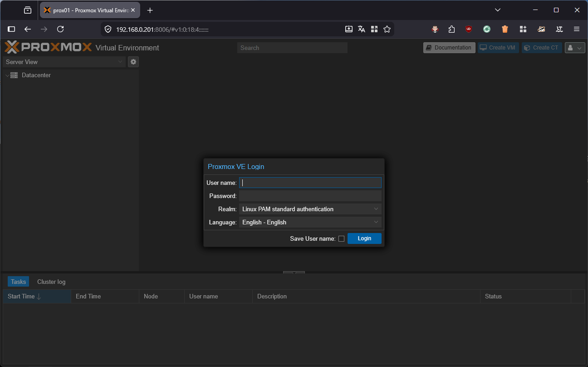Image resolution: width=588 pixels, height=367 pixels.
Task: Sort by Start Time column header
Action: tap(37, 296)
